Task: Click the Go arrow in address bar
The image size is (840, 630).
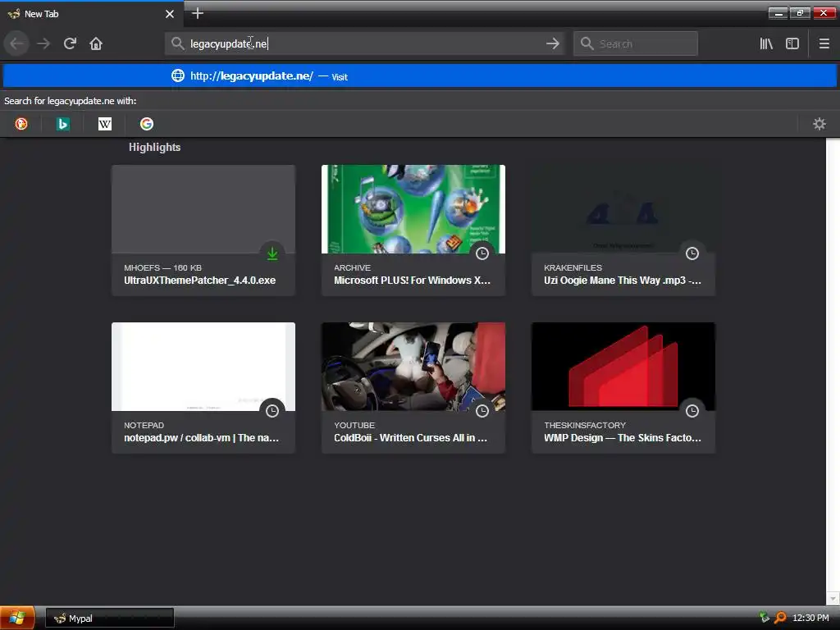Action: tap(553, 43)
